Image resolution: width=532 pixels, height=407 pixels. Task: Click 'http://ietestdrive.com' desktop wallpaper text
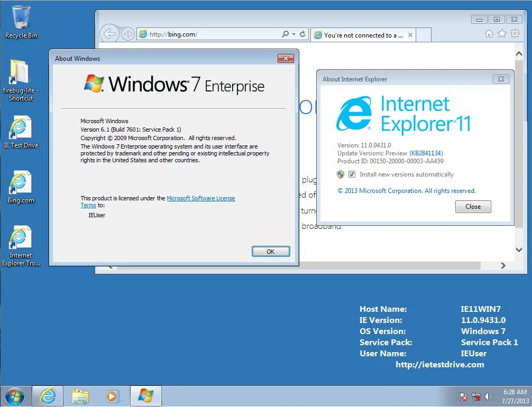[x=439, y=365]
